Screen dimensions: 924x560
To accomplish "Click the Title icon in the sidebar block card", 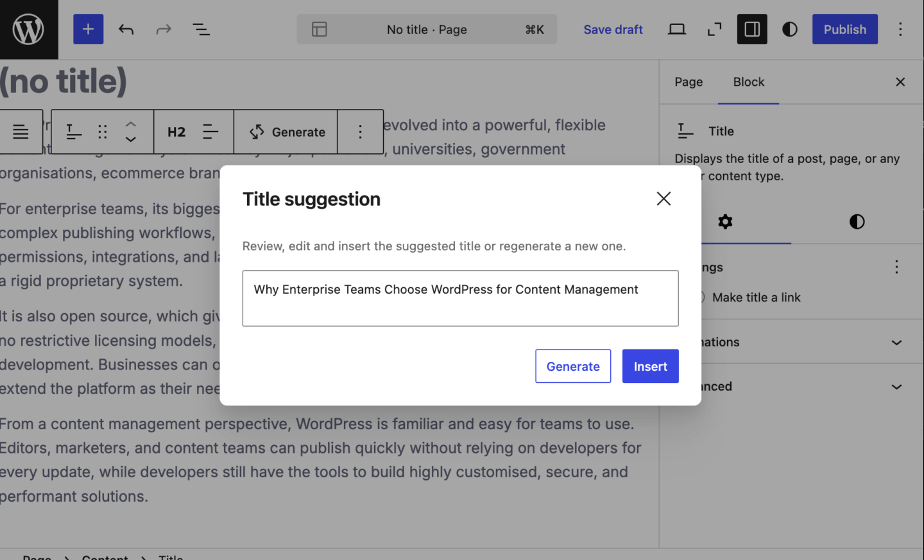I will coord(685,131).
